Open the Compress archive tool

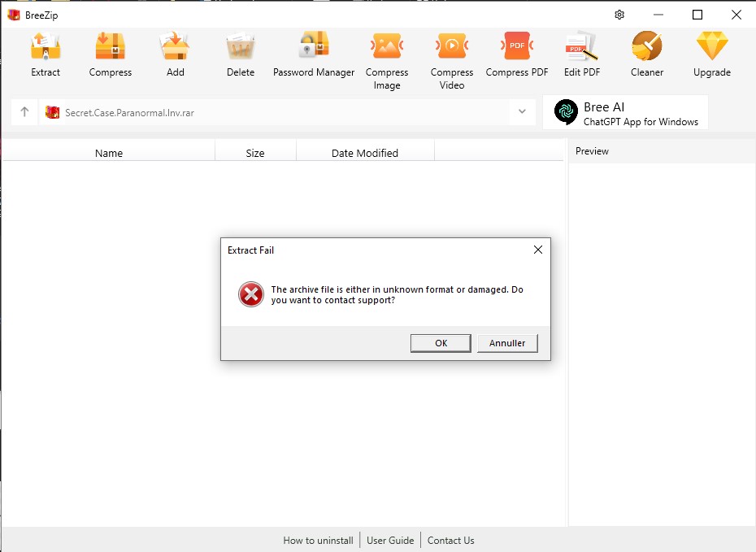111,48
